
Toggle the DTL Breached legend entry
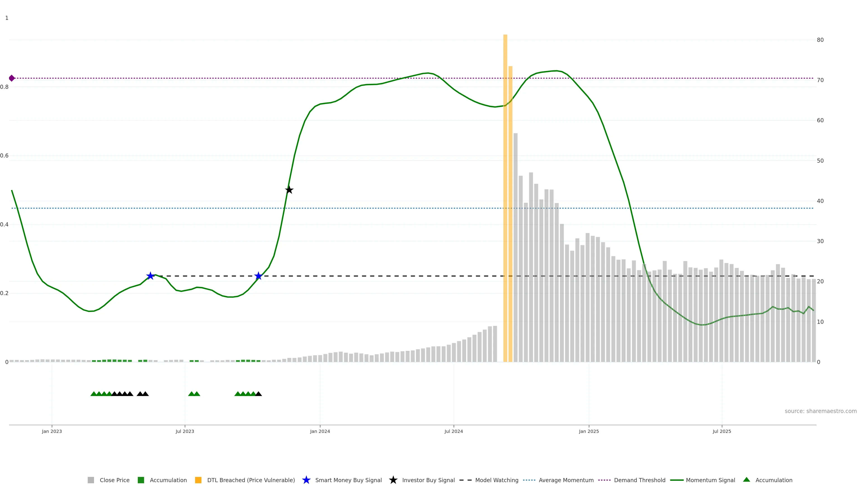pyautogui.click(x=251, y=480)
